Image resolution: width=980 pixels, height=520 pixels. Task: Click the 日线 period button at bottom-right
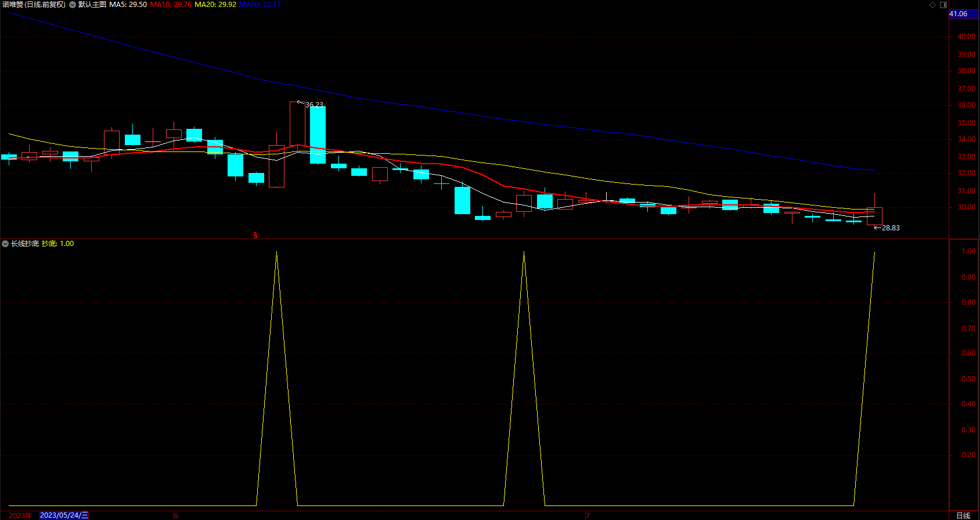pos(963,515)
